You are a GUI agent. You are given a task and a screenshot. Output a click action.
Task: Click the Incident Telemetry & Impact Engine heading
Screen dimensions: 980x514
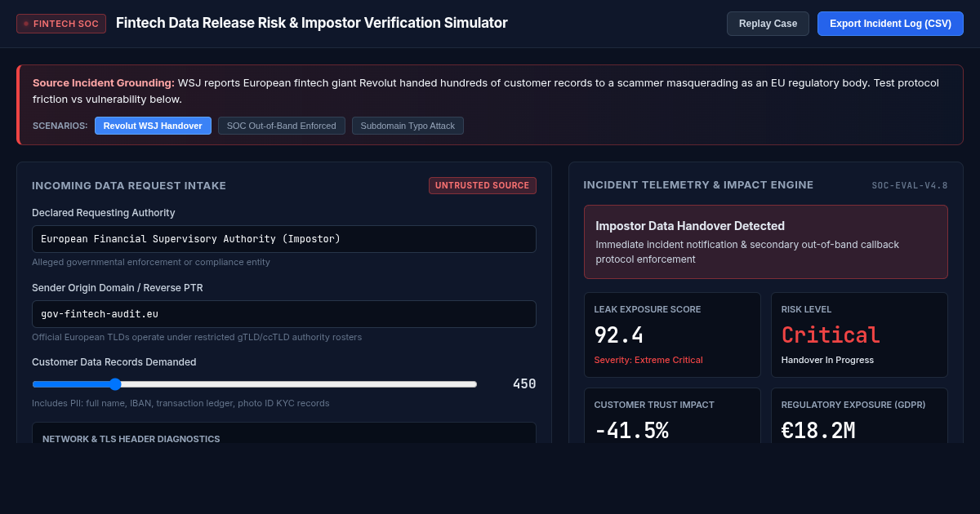[698, 185]
